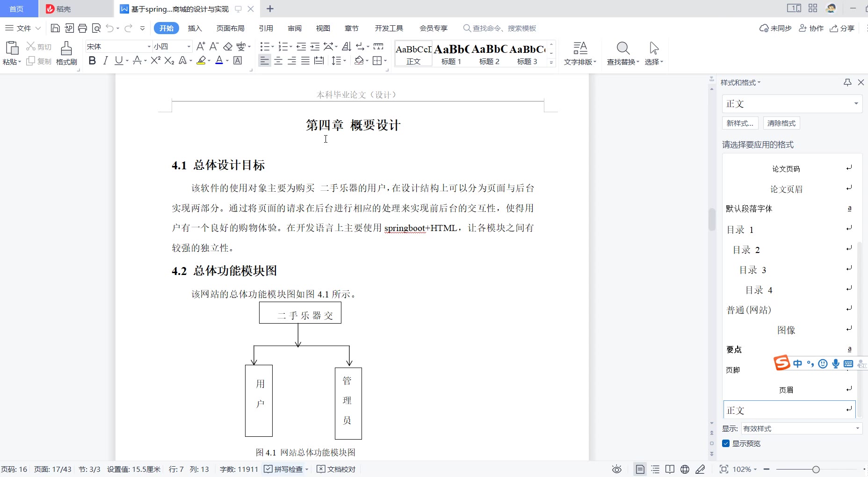Click the zoom slider handle
This screenshot has width=868, height=477.
pyautogui.click(x=816, y=469)
